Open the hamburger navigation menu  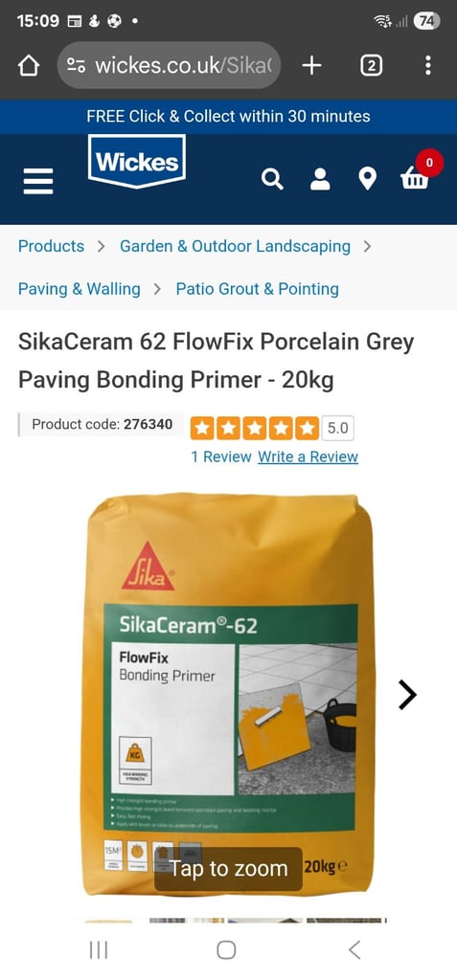click(38, 181)
